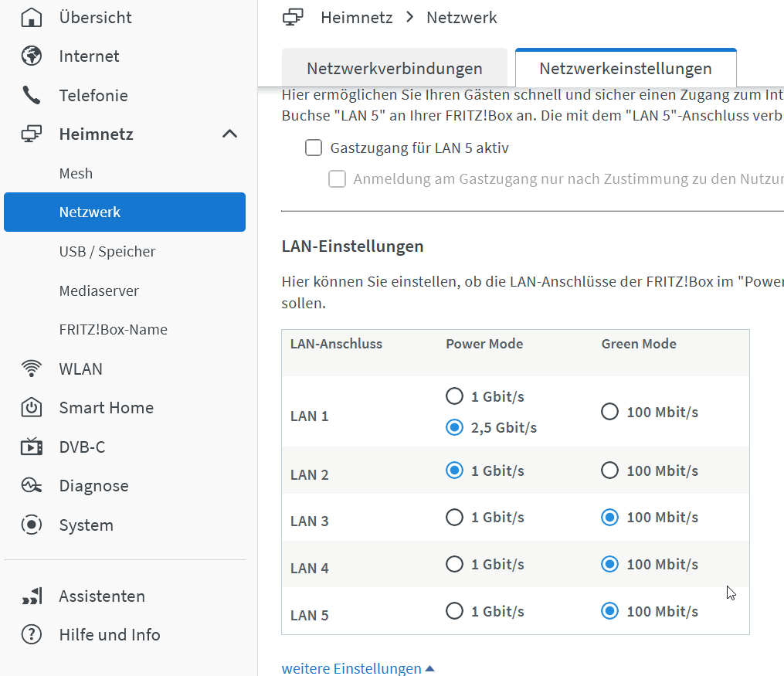Open Internet via globe icon
The height and width of the screenshot is (676, 784).
(32, 56)
